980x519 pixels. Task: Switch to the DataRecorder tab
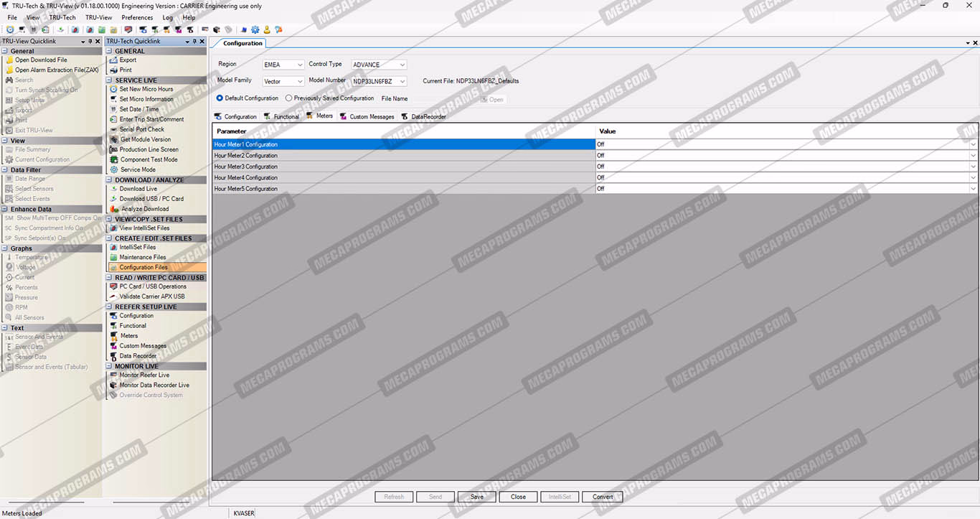coord(423,116)
